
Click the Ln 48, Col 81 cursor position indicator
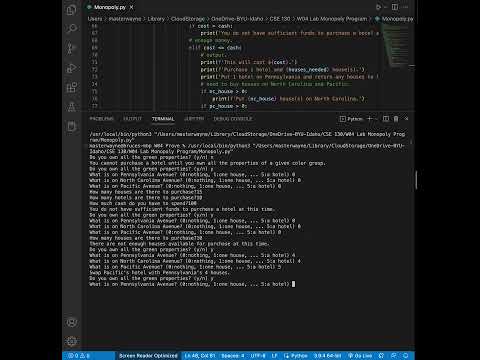pos(200,356)
